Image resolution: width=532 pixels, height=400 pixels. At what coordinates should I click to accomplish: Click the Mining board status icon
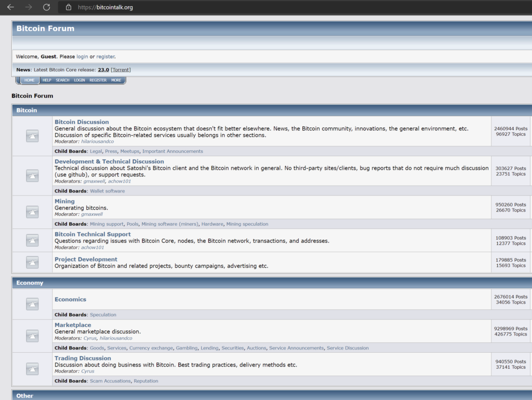(x=32, y=212)
